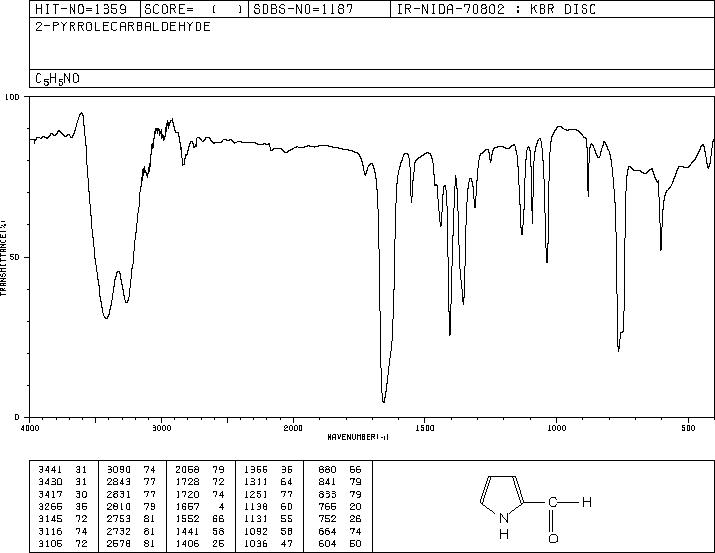The height and width of the screenshot is (553, 715).
Task: Click the 2000 wavenumber axis label
Action: (x=293, y=428)
